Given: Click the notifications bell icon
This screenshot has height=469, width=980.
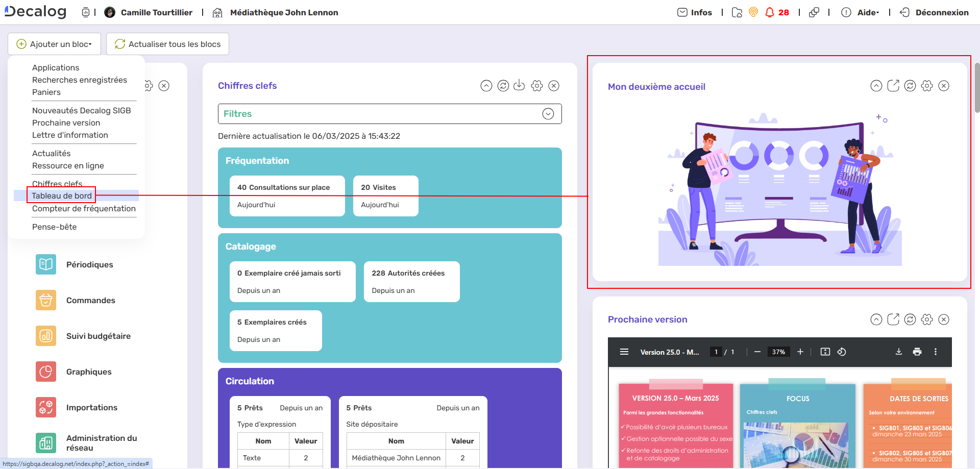Looking at the screenshot, I should [x=770, y=12].
